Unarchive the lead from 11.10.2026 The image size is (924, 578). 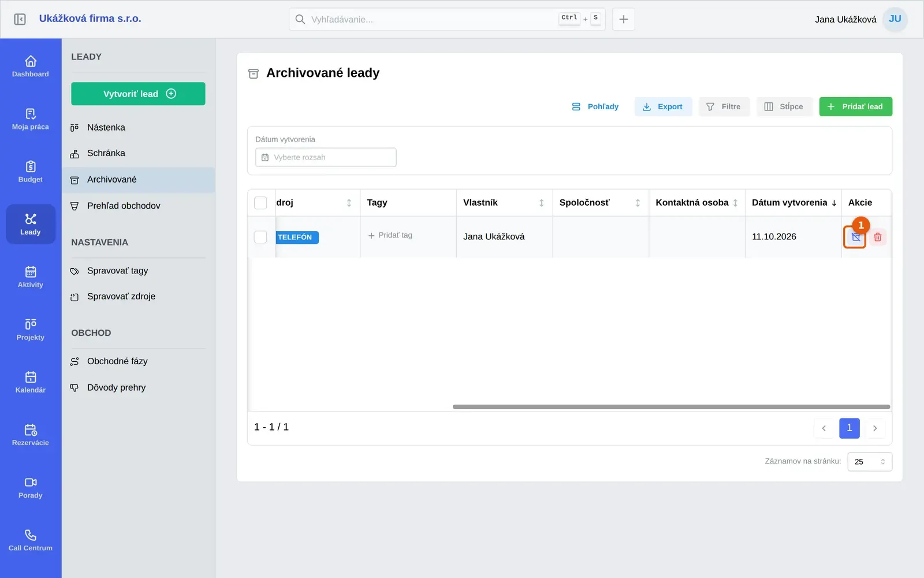[x=855, y=237]
